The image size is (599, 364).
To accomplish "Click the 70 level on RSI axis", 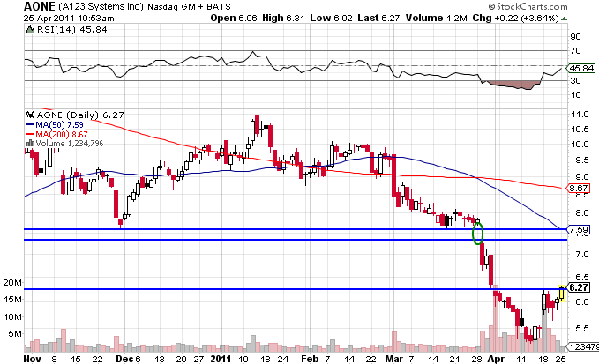I will point(575,51).
